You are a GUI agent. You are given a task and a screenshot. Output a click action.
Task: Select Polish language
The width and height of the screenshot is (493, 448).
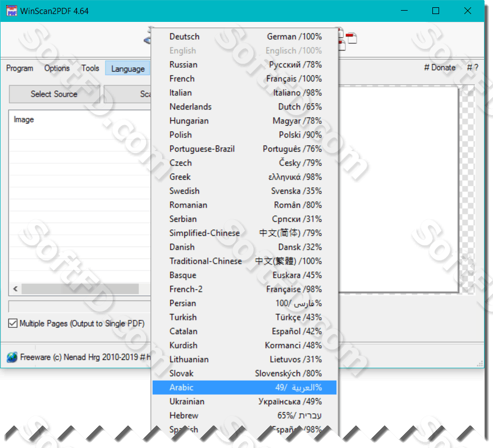click(x=244, y=135)
